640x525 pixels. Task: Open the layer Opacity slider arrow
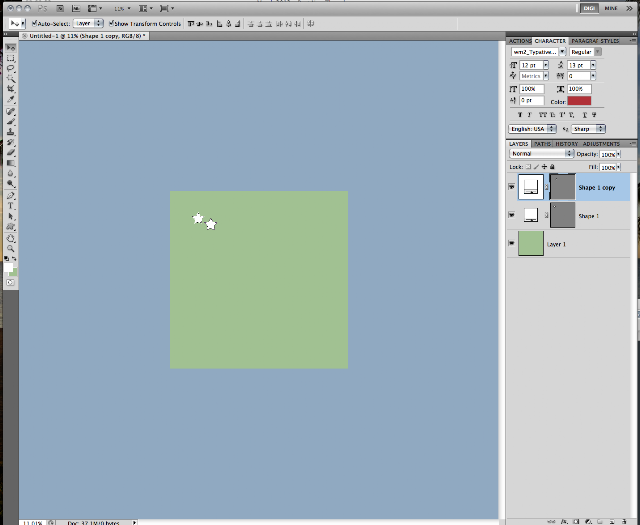(619, 154)
